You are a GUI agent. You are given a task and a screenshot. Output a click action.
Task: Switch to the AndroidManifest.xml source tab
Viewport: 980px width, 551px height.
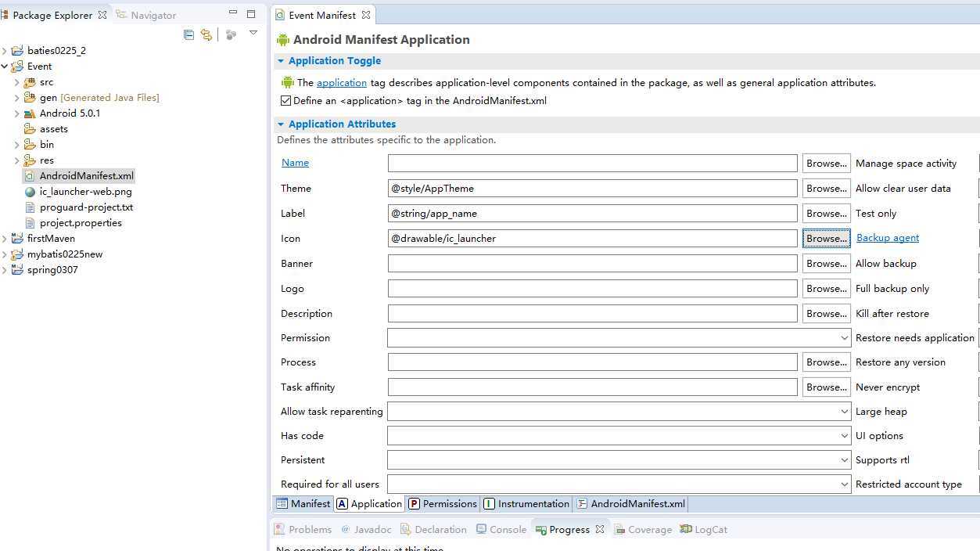[630, 504]
